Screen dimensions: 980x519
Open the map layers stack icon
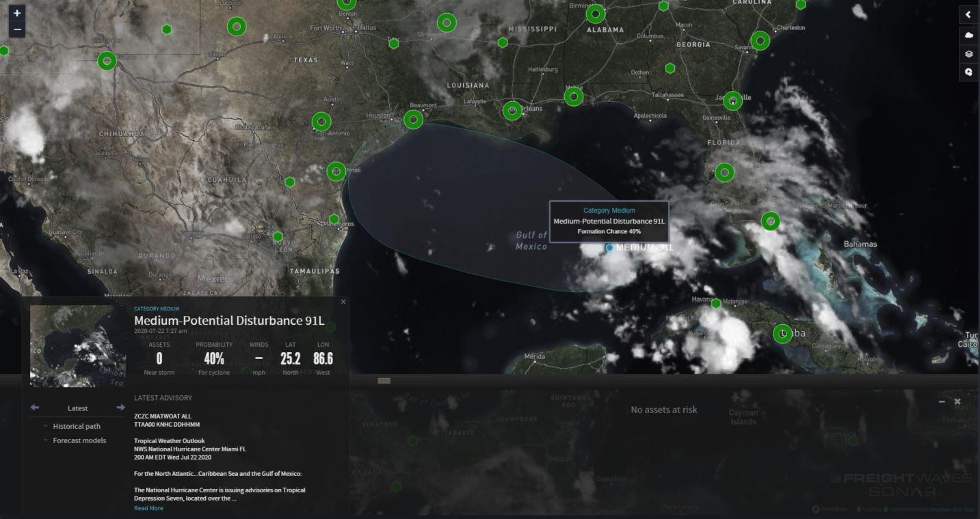968,53
